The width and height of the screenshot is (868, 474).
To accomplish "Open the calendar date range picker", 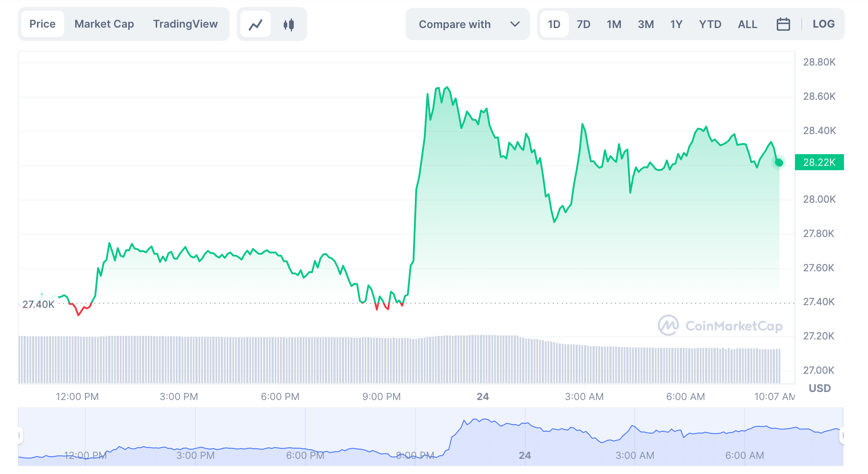I will click(x=783, y=24).
